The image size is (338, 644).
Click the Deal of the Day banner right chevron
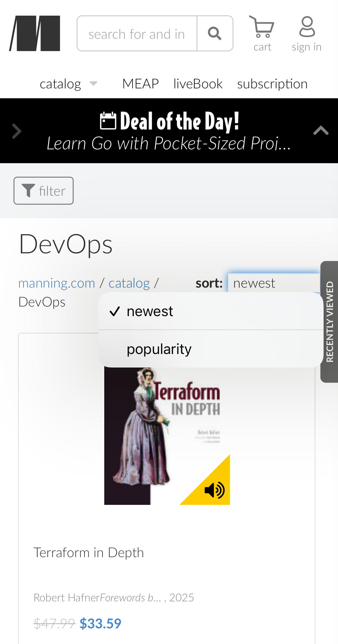17,131
